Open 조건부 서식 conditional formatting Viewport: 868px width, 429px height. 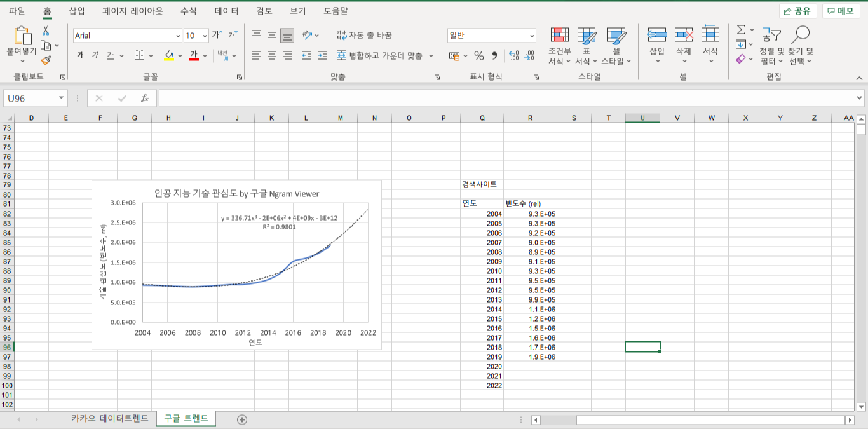[560, 46]
